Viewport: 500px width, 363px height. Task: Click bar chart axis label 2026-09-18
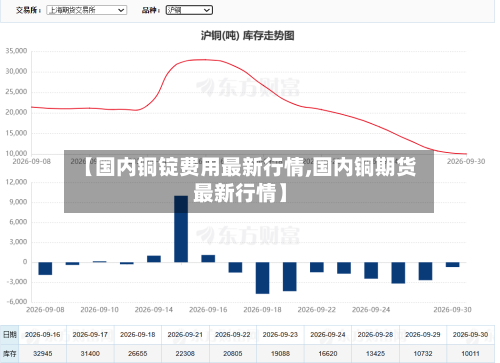[x=262, y=310]
